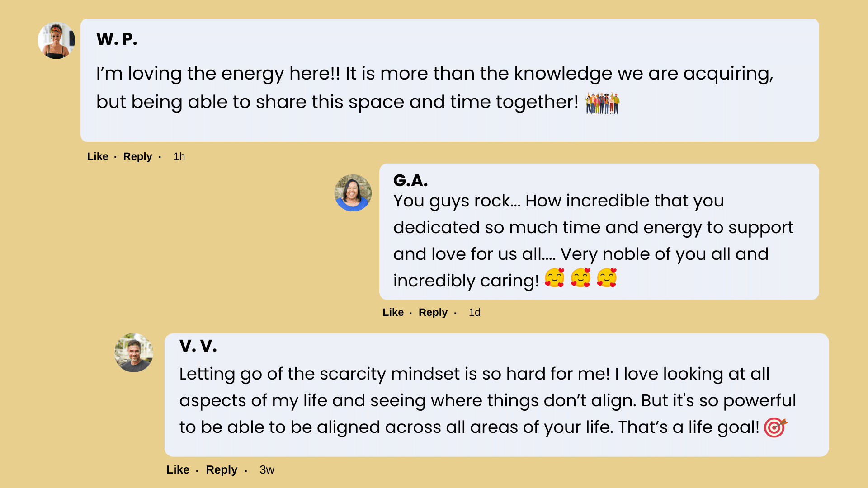
Task: Click the first smiling hearts emoji
Action: click(x=555, y=278)
